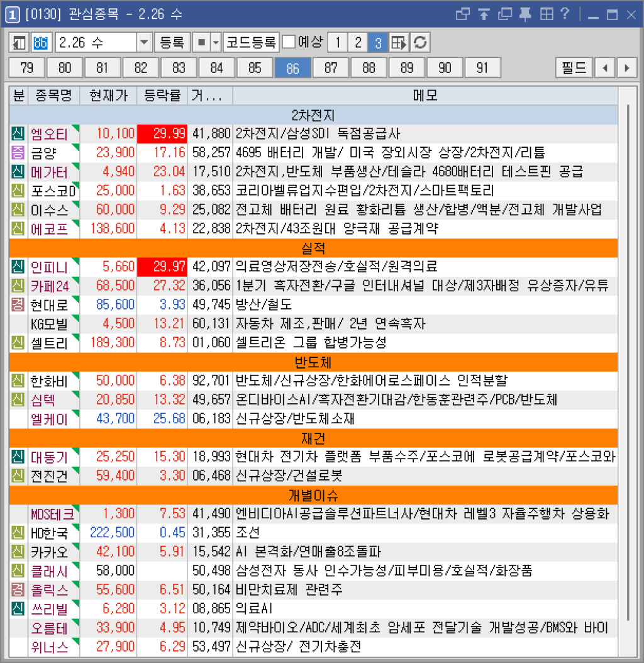Screen dimensions: 644x663
Task: Open the 2.26 수 group dropdown
Action: [144, 42]
